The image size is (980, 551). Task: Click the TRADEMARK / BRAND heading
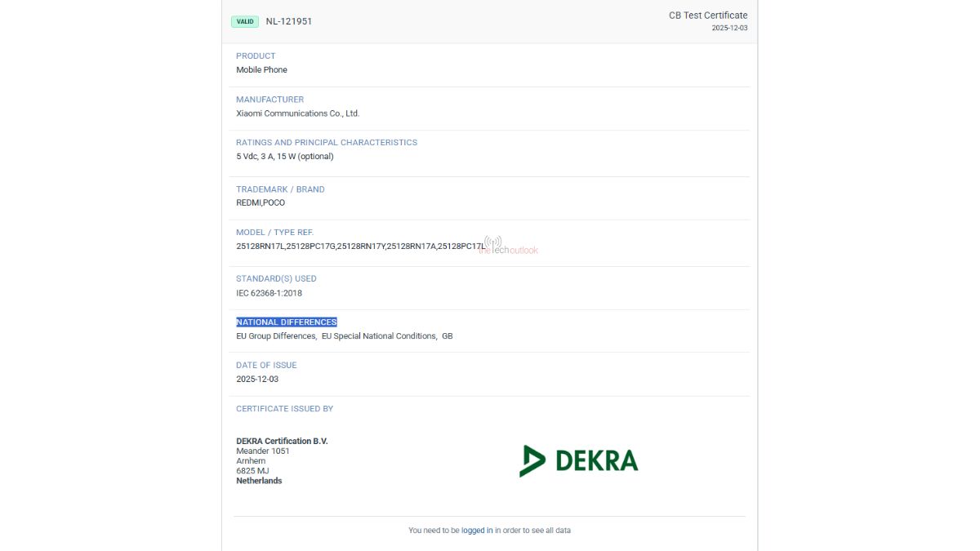[280, 189]
